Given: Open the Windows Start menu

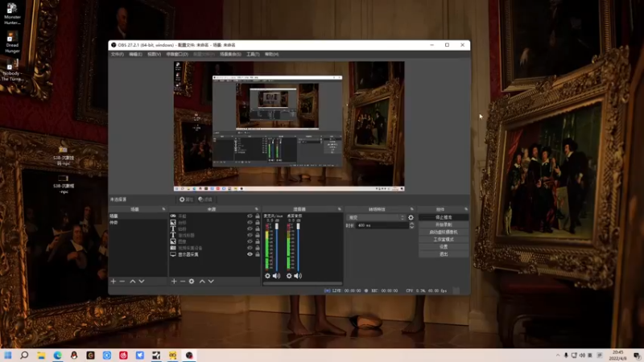Looking at the screenshot, I should click(x=8, y=355).
